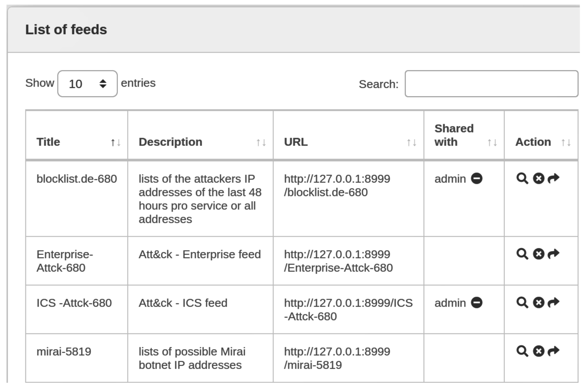The width and height of the screenshot is (585, 392).
Task: Delete the ICS -Attck-680 feed
Action: (x=538, y=303)
